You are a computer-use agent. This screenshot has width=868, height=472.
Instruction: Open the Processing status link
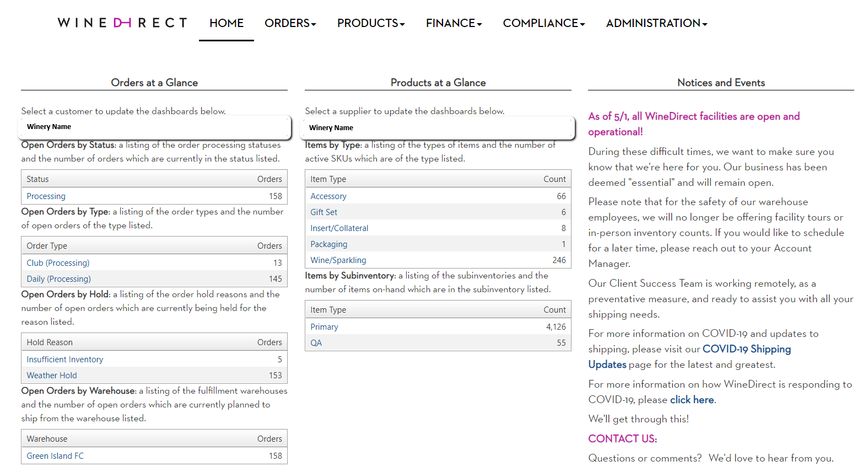click(x=46, y=196)
